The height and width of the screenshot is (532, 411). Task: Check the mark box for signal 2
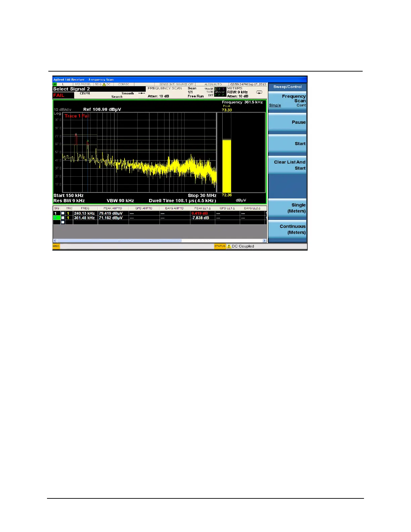point(63,218)
